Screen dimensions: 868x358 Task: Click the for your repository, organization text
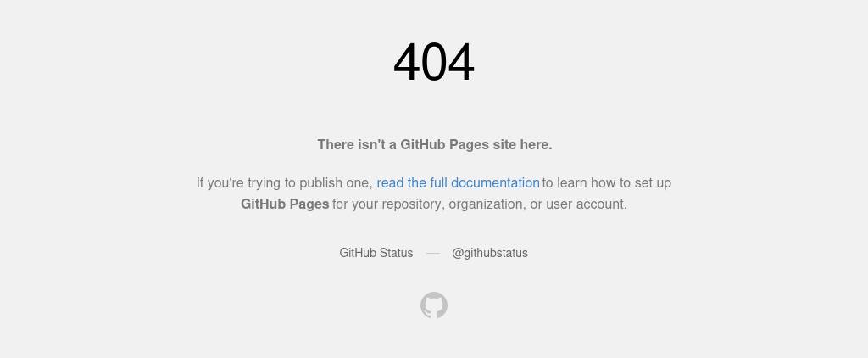pos(429,204)
